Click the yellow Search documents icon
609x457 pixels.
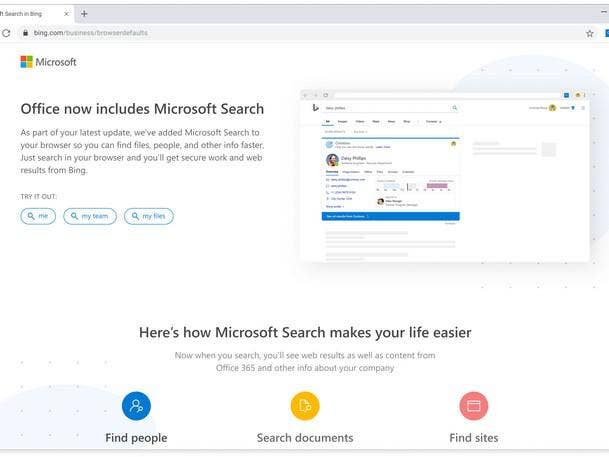pos(305,406)
